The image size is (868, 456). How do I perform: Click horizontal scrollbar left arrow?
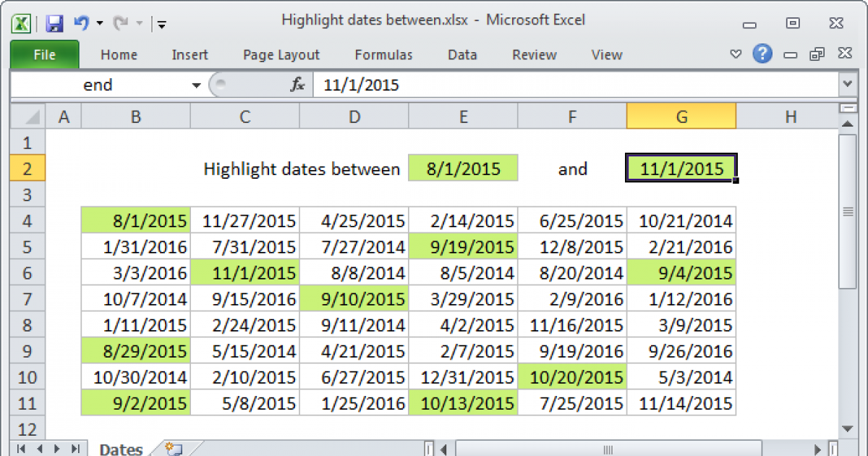(444, 449)
